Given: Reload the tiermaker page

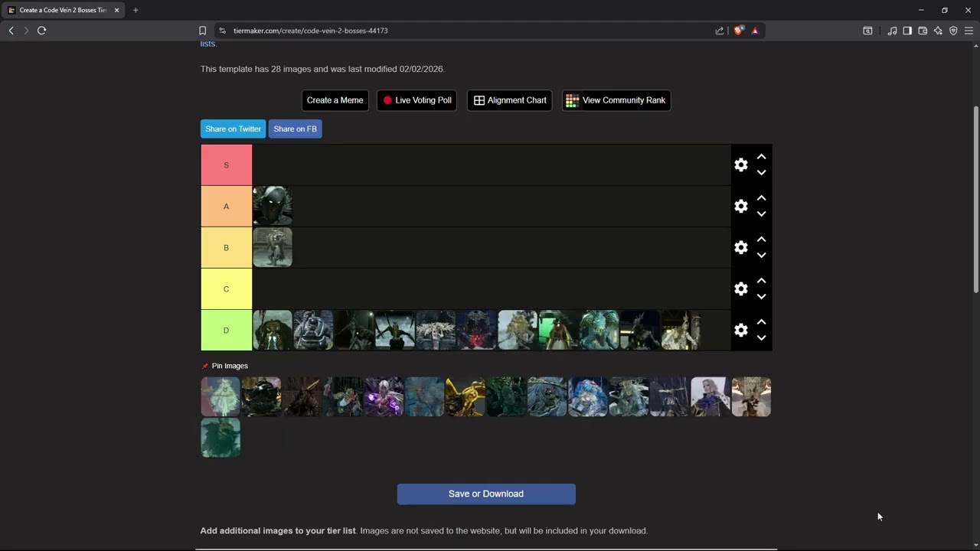Looking at the screenshot, I should (42, 31).
